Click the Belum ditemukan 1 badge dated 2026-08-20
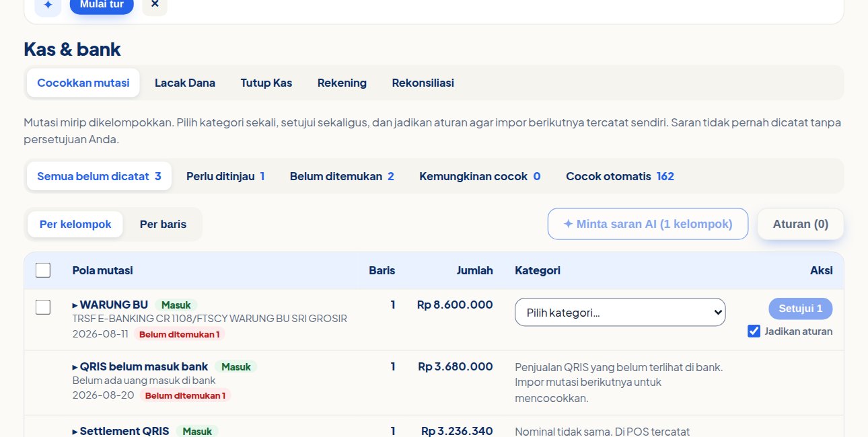Screen dimensions: 868x437 pyautogui.click(x=185, y=395)
